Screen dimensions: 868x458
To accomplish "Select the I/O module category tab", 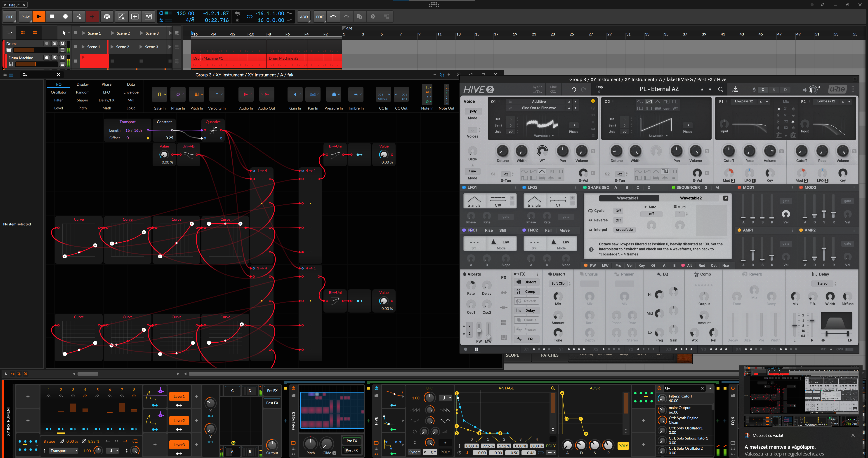I will (58, 84).
